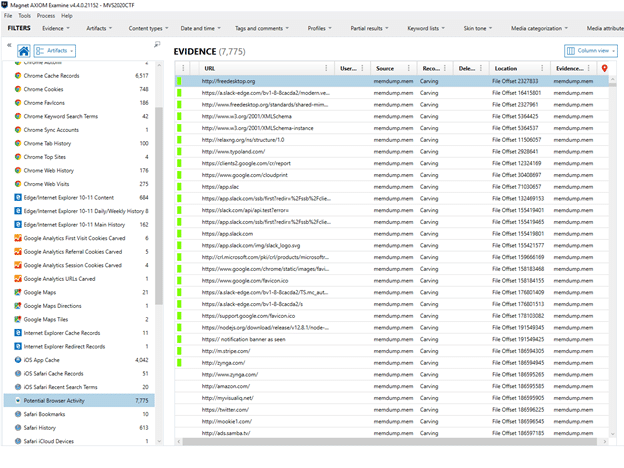624x468 pixels.
Task: Click iOS Safari Cache Records icon
Action: pos(18,373)
